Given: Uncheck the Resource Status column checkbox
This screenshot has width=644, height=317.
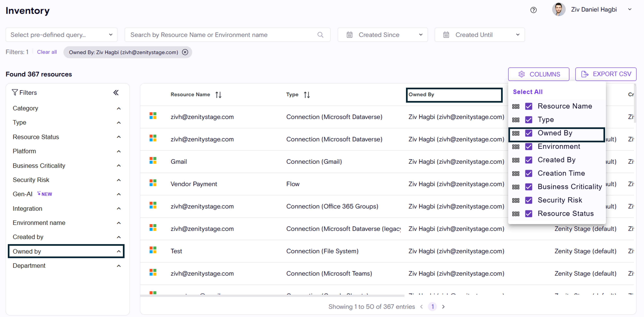Looking at the screenshot, I should point(528,214).
